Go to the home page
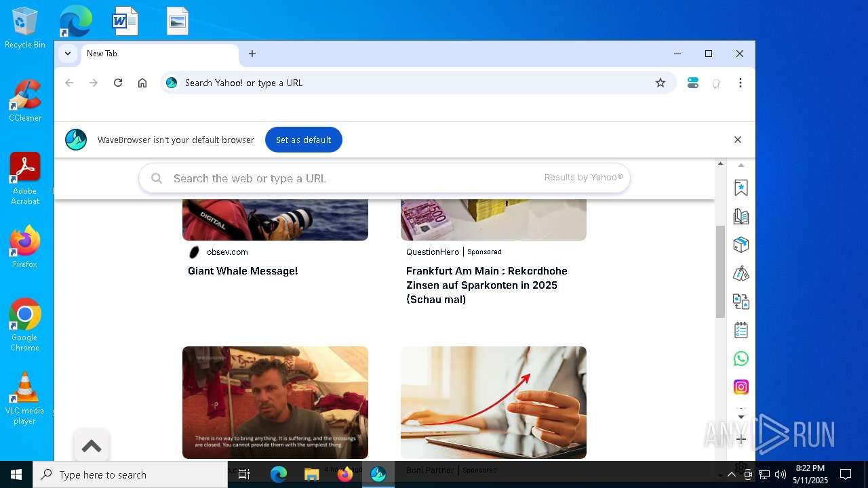This screenshot has width=868, height=488. point(142,83)
